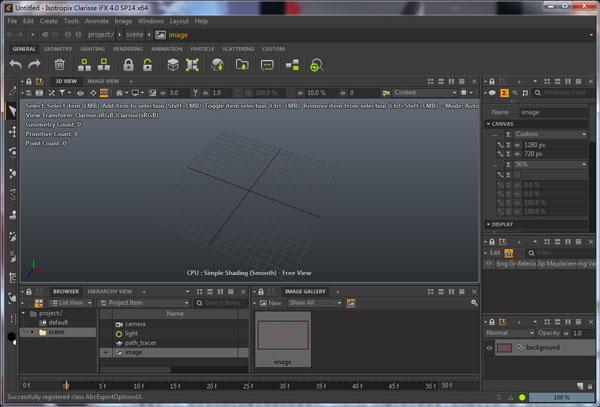Click the timeline at frame 25

click(248, 386)
